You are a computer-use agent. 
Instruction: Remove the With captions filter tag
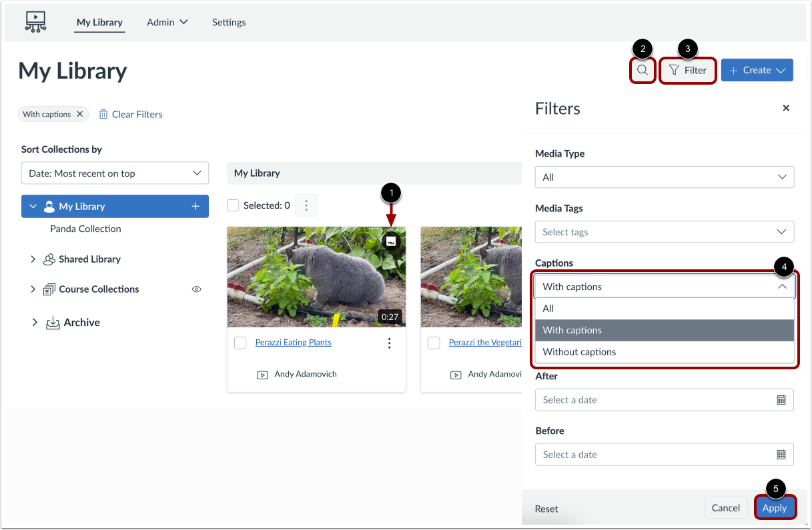tap(79, 114)
